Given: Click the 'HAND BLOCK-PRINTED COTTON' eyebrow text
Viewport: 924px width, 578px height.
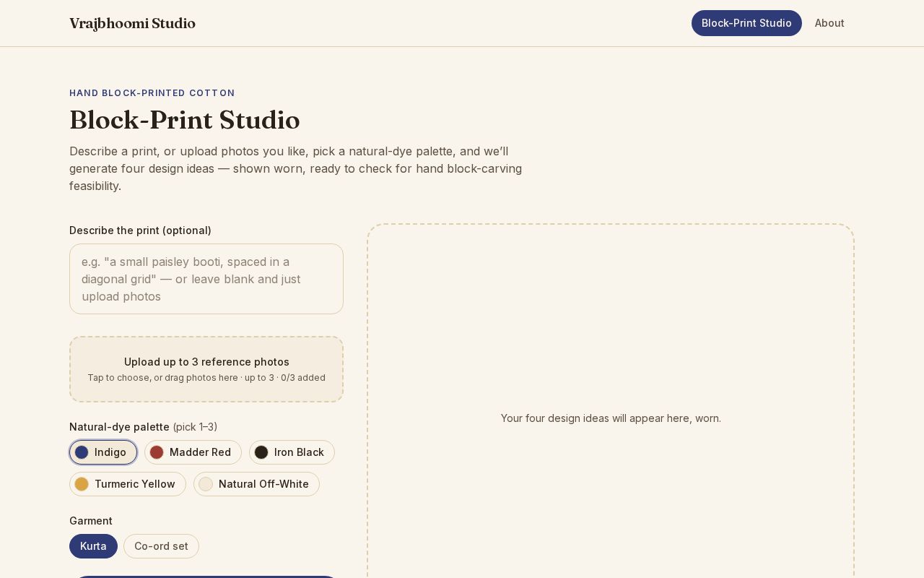Looking at the screenshot, I should point(152,93).
